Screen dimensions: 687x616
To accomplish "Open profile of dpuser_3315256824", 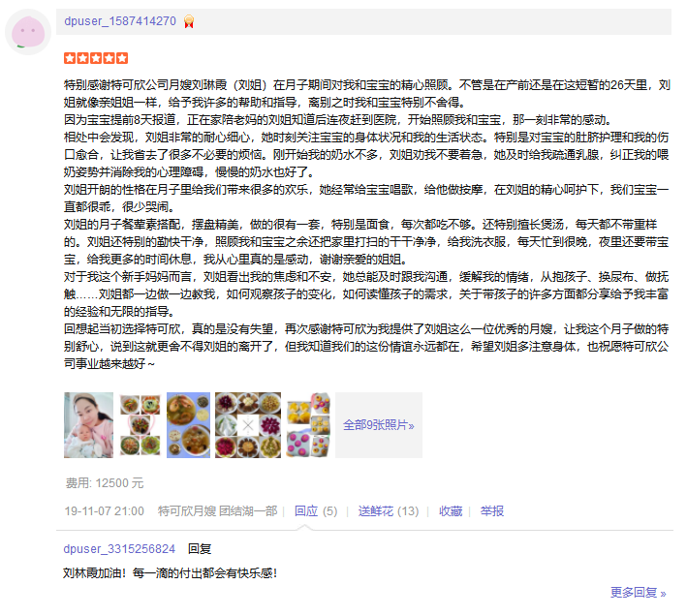I will [x=119, y=549].
